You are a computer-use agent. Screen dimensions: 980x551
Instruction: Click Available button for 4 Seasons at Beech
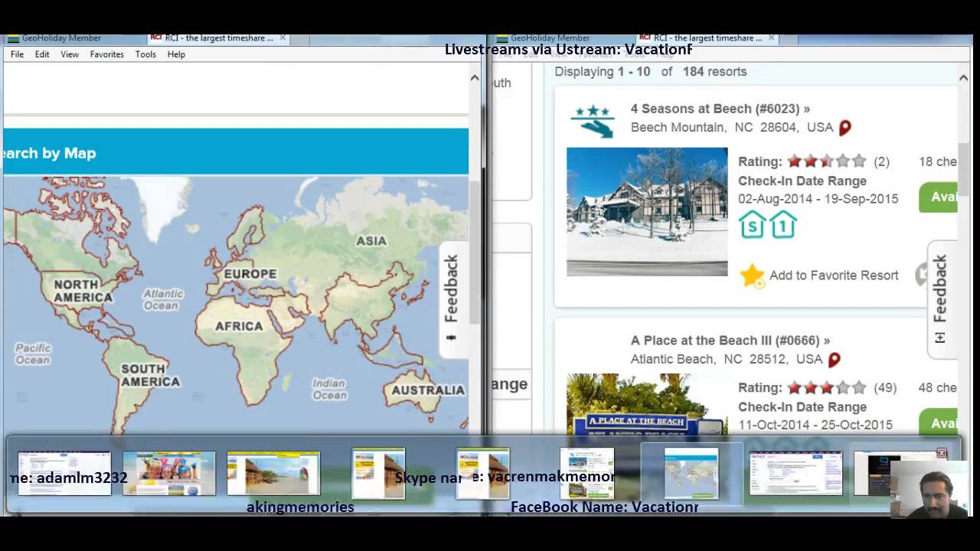point(940,197)
